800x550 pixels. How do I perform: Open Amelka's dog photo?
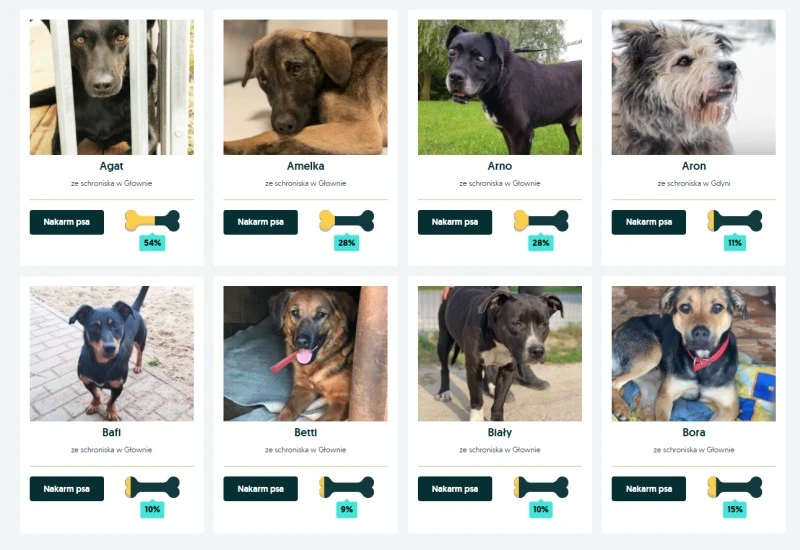pos(306,87)
